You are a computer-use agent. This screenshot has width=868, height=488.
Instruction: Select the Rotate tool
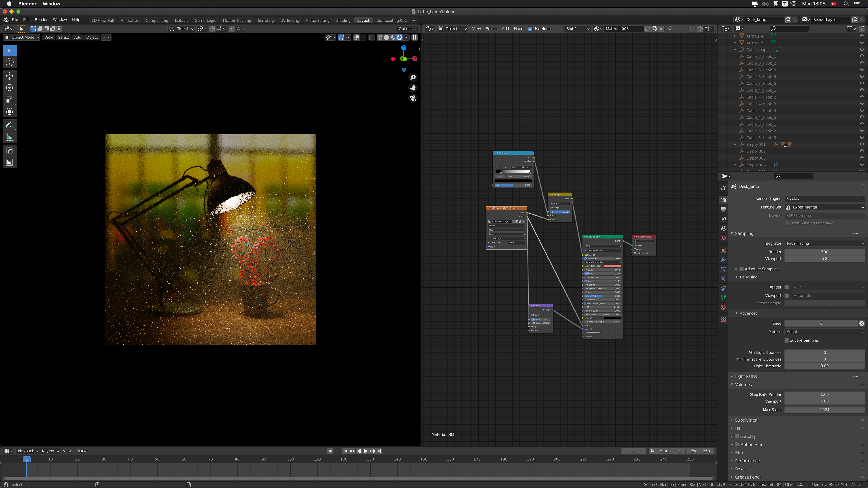click(x=9, y=88)
